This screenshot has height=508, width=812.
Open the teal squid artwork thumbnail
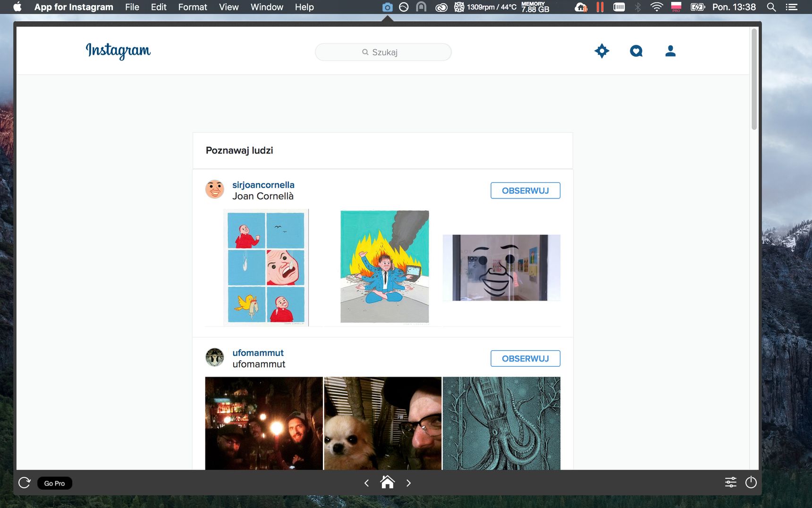coord(501,423)
